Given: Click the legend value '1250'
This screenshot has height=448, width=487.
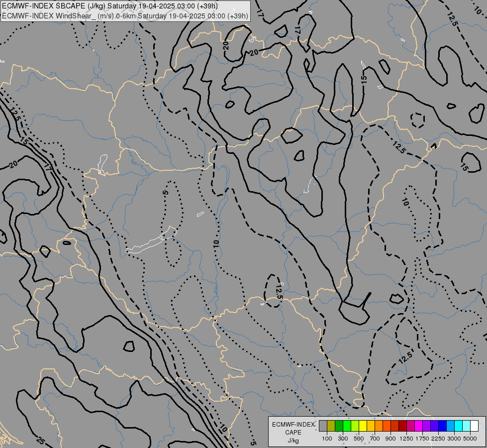Looking at the screenshot, I should [406, 439].
